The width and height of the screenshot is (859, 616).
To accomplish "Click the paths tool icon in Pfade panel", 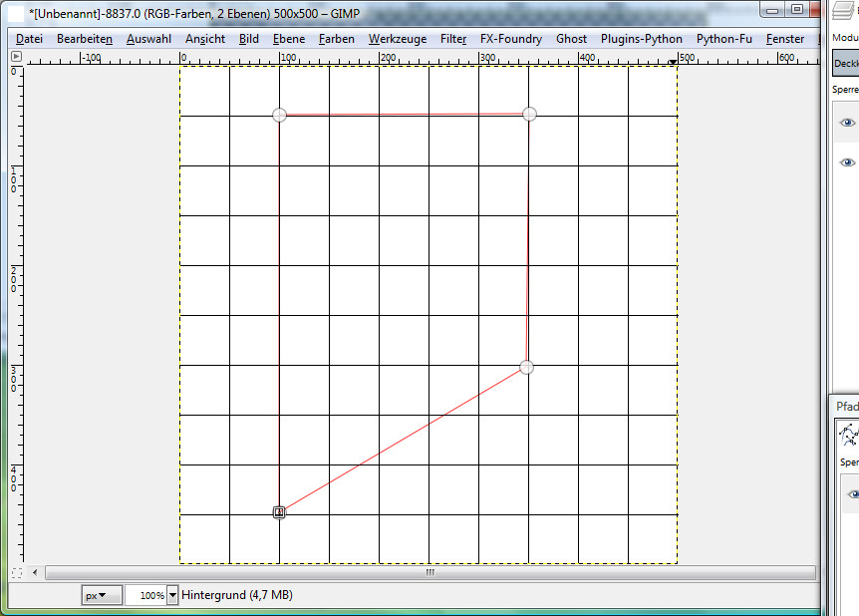I will tap(848, 434).
